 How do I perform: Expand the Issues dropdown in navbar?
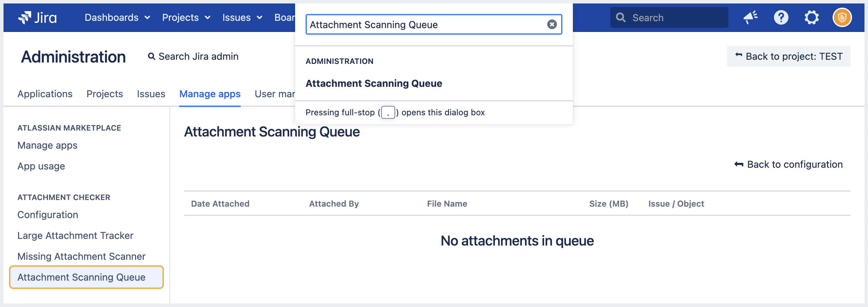point(242,17)
